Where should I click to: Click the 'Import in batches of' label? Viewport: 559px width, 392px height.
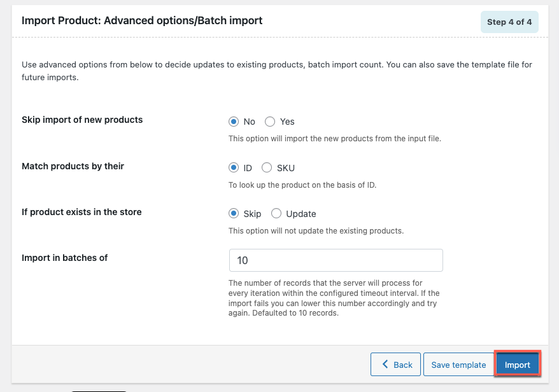[64, 258]
